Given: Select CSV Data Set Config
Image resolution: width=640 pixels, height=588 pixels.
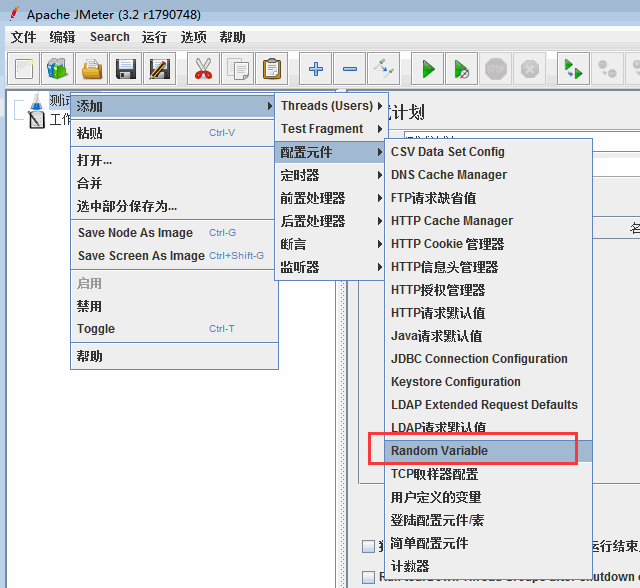Looking at the screenshot, I should click(x=489, y=152).
